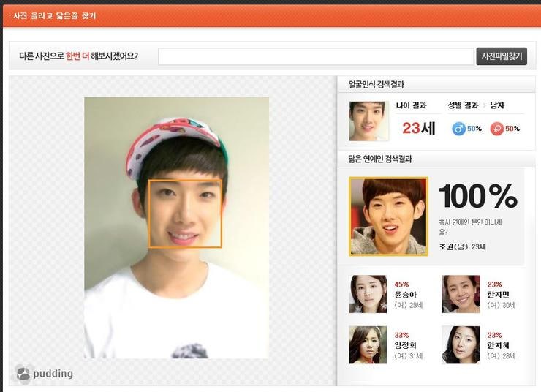This screenshot has width=541, height=392.
Task: Click the 사진파일찾기 button
Action: coord(502,56)
